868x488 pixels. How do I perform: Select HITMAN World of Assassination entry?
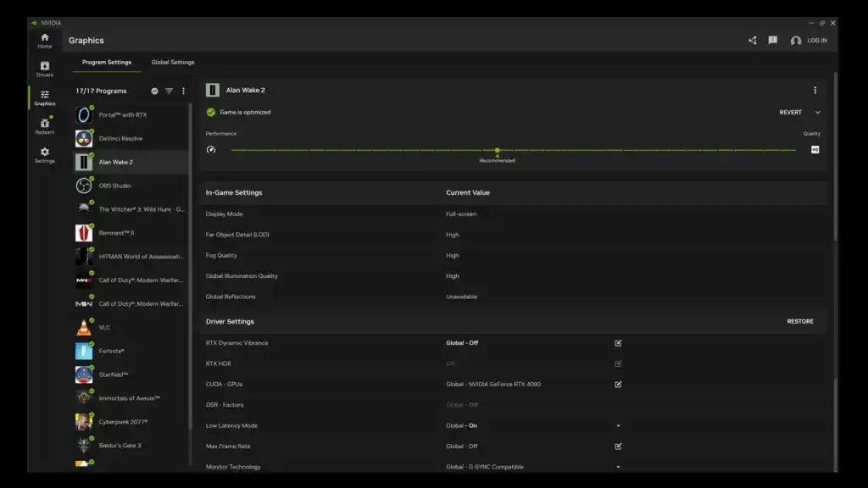point(131,257)
